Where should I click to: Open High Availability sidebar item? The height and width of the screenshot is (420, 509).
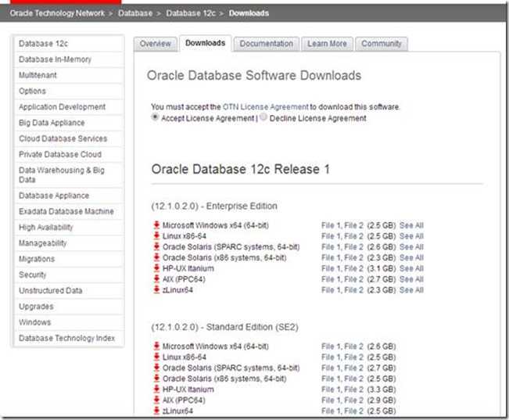point(69,228)
